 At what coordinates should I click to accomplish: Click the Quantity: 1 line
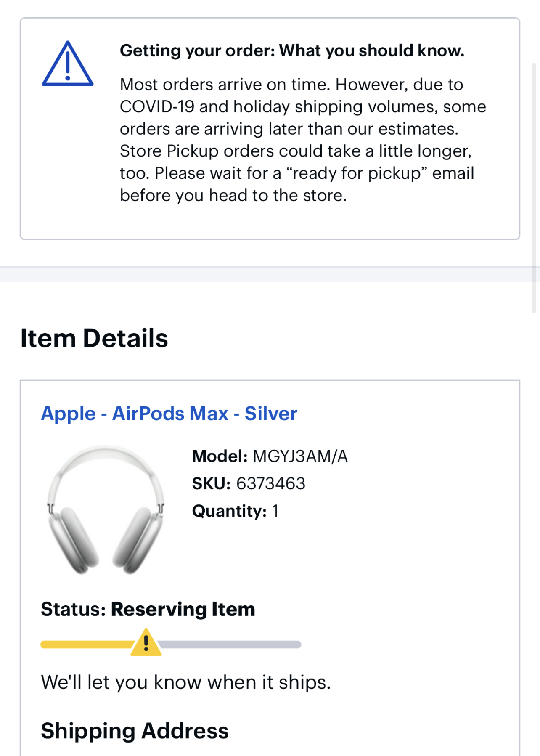pyautogui.click(x=235, y=511)
